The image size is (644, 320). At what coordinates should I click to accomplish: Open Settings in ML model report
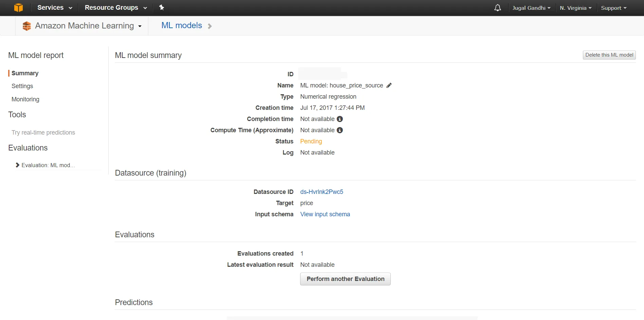click(22, 86)
